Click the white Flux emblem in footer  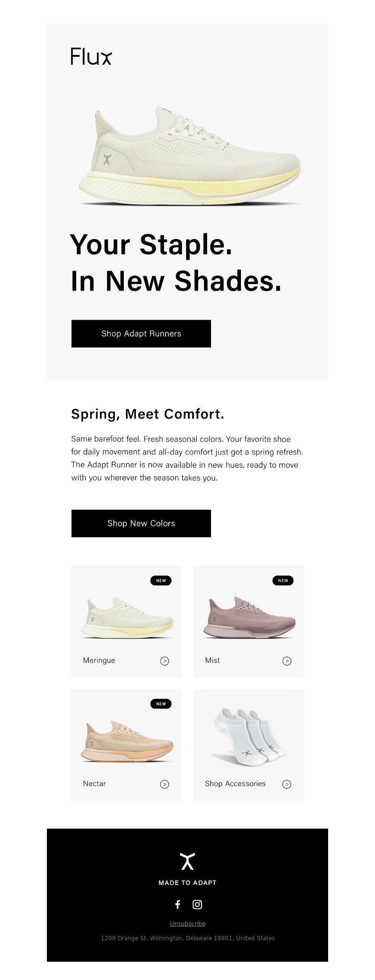[x=187, y=861]
